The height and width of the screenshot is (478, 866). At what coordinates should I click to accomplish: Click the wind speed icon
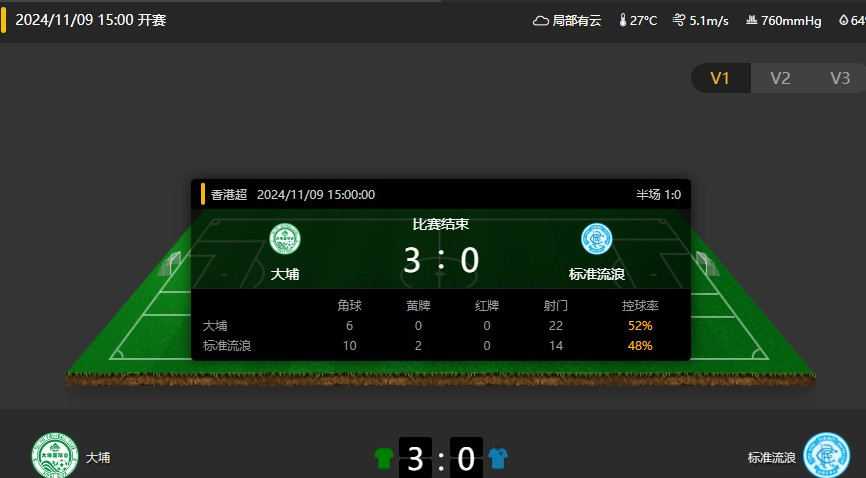coord(679,20)
